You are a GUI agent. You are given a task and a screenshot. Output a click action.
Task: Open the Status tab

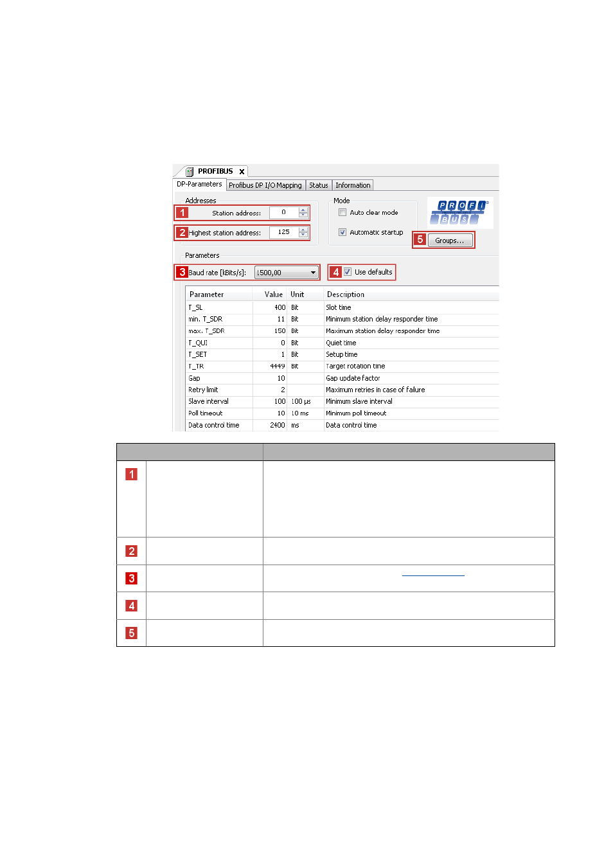tap(319, 185)
